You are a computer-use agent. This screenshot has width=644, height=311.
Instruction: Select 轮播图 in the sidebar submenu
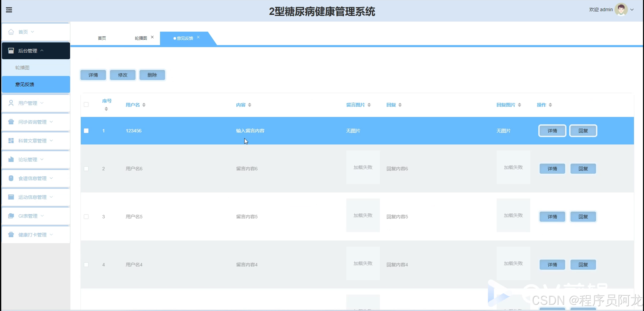pyautogui.click(x=22, y=67)
